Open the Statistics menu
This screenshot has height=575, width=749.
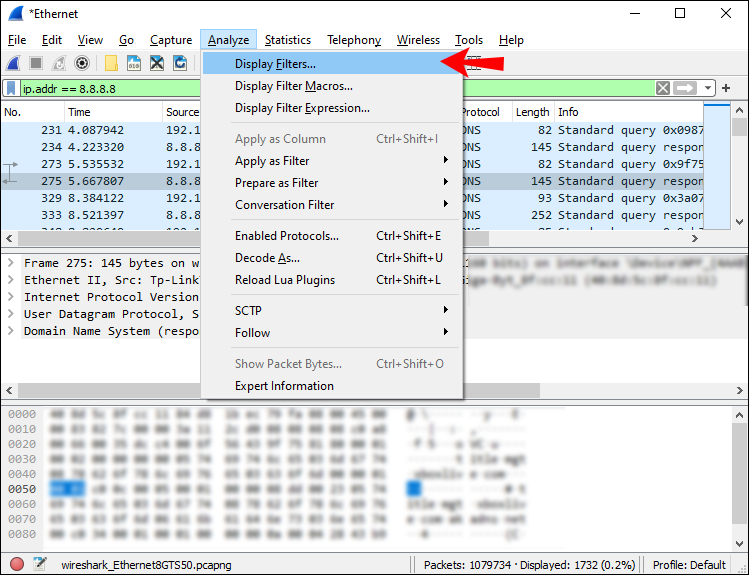[x=288, y=40]
